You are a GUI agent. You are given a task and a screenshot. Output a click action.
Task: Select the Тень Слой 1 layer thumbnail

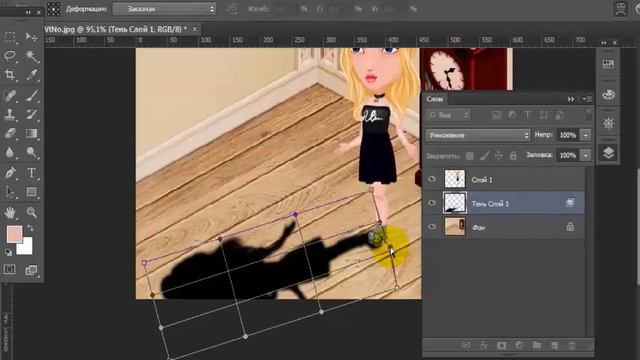[454, 203]
